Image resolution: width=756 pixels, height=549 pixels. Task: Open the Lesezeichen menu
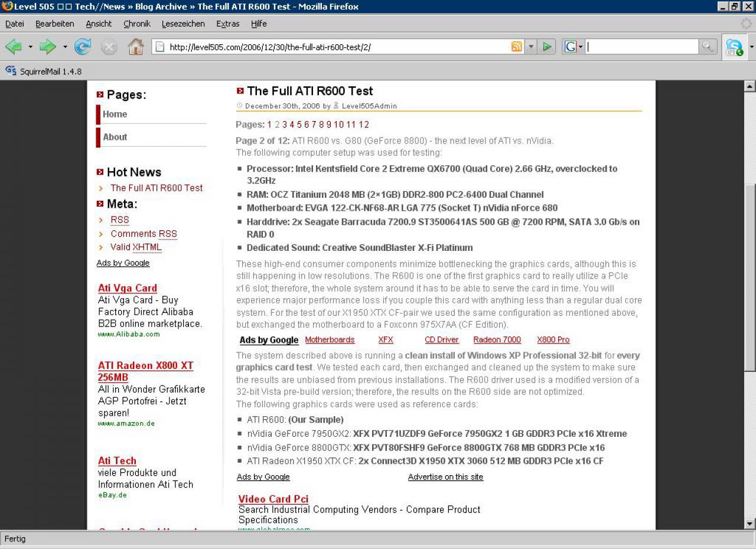[x=183, y=24]
